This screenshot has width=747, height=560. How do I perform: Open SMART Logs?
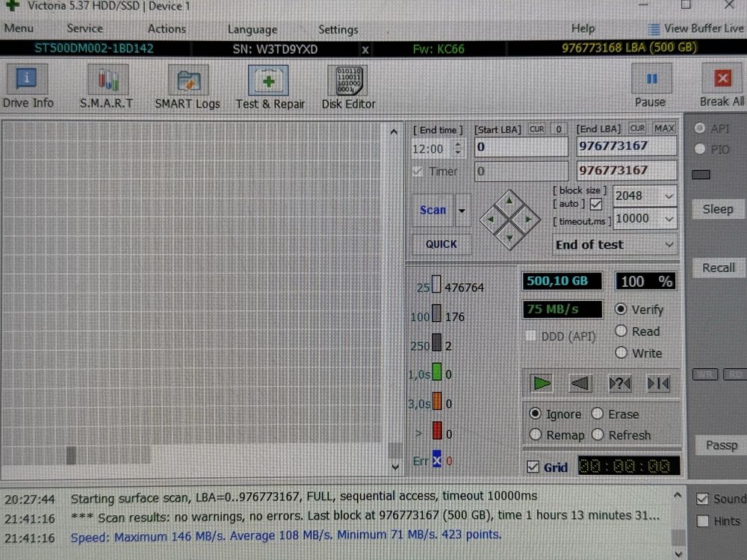tap(187, 87)
